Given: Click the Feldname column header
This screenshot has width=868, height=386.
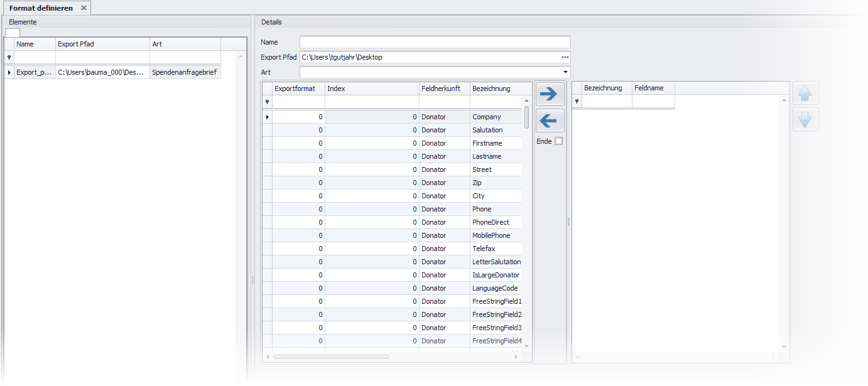Looking at the screenshot, I should pyautogui.click(x=652, y=88).
